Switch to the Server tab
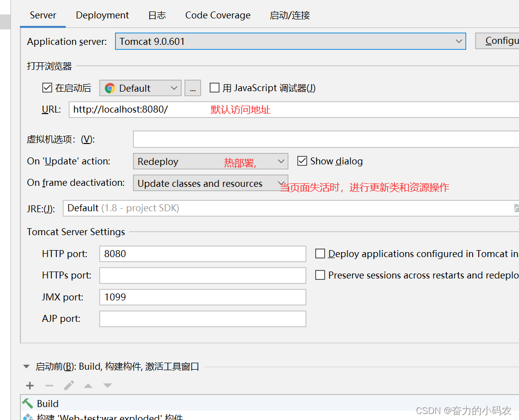Screen dimensions: 519x420 click(43, 15)
